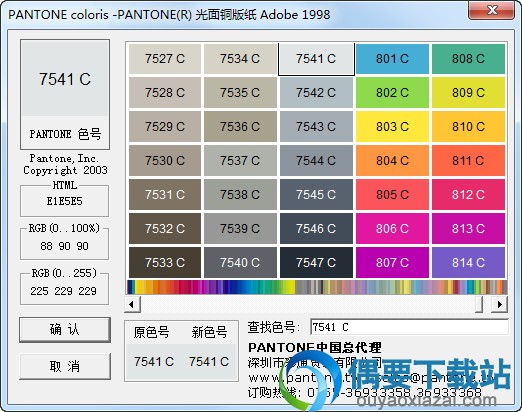Viewport: 522px width, 412px height.
Task: Click the 查找色号 search input field
Action: 409,327
